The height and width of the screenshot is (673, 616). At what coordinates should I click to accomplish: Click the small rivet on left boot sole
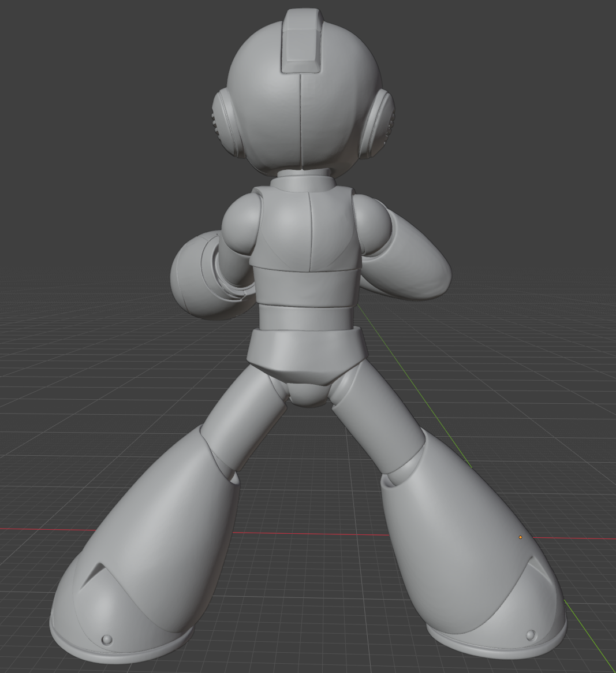pyautogui.click(x=107, y=639)
